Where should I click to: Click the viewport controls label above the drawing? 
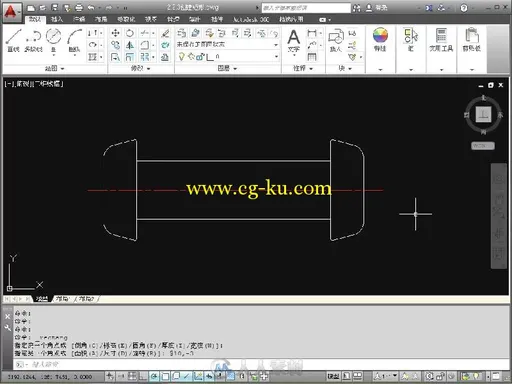pos(34,84)
